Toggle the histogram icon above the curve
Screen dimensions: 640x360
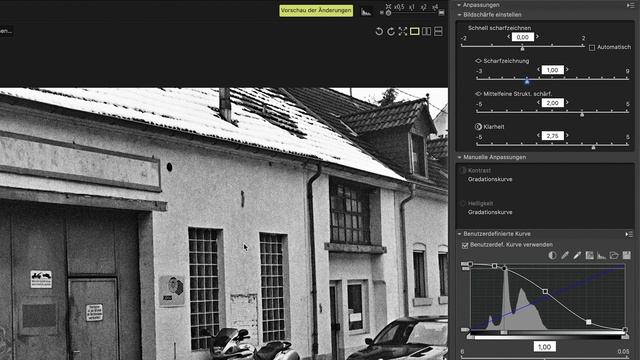click(601, 256)
